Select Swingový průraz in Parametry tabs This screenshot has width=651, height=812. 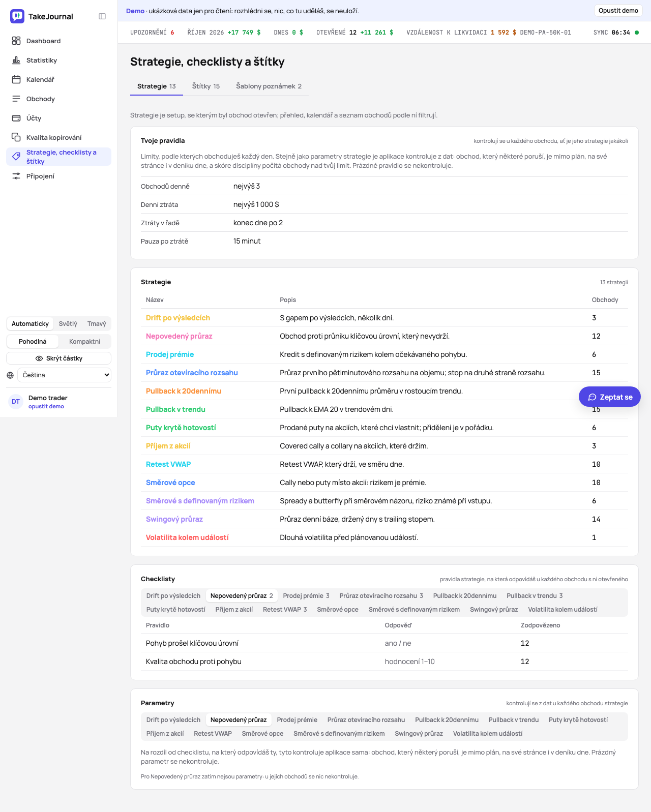point(419,734)
